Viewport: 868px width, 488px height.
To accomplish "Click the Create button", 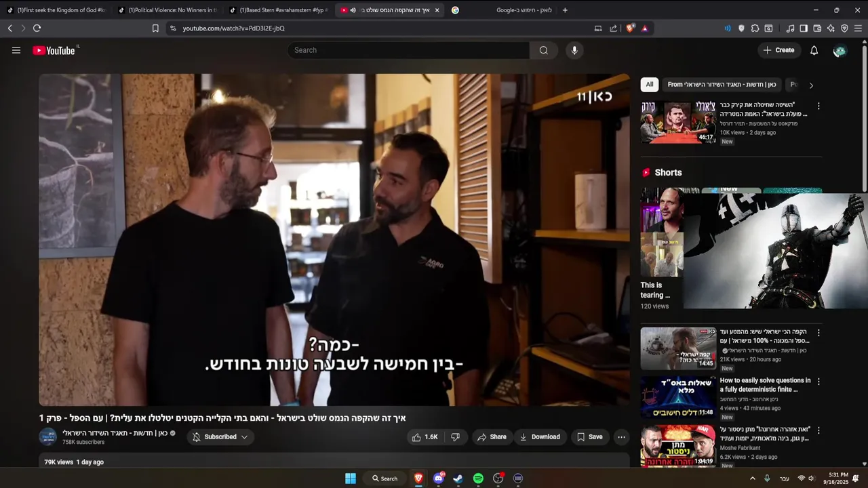I will coord(778,50).
